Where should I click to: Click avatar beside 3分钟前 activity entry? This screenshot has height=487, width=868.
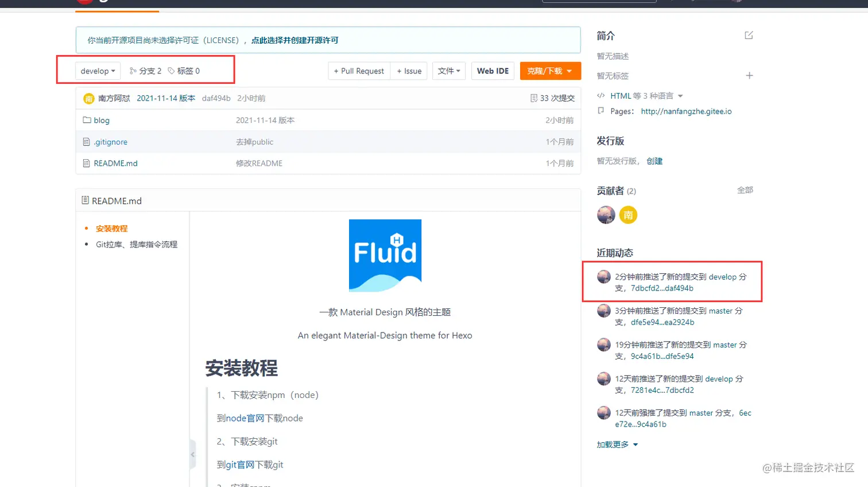604,311
